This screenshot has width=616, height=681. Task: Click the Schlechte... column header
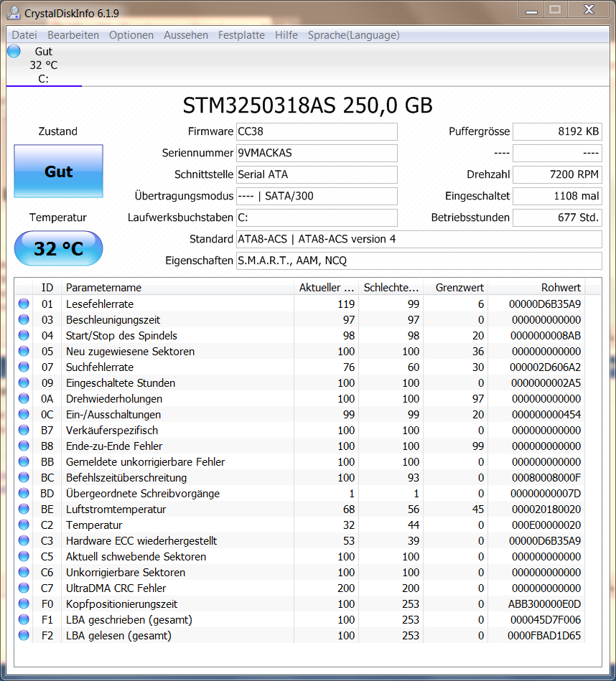tap(391, 288)
